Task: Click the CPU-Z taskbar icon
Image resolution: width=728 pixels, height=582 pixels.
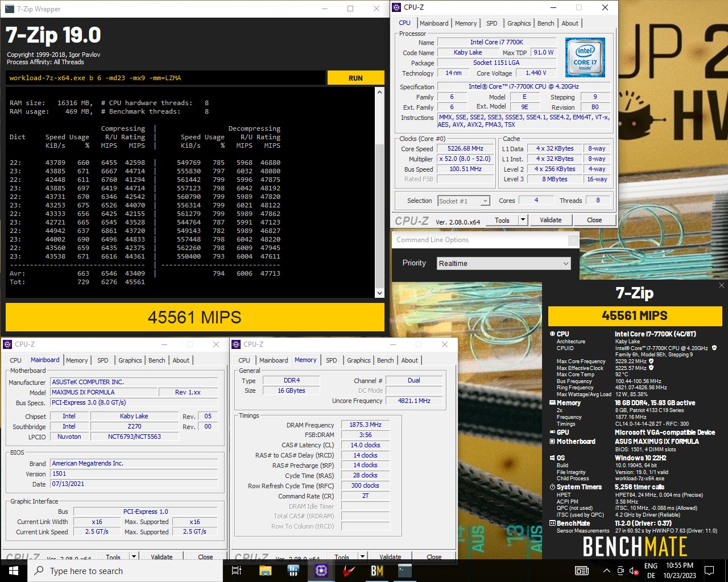Action: coord(321,571)
